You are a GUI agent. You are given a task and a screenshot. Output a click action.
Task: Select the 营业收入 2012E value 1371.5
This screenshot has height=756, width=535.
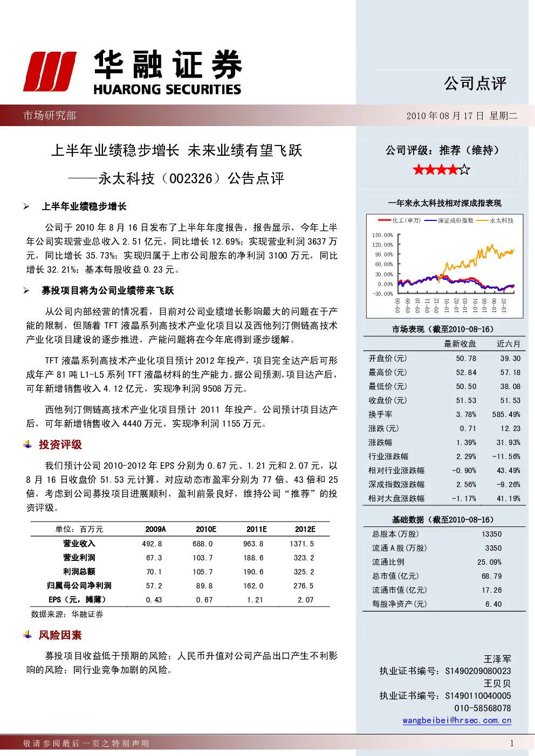(302, 544)
